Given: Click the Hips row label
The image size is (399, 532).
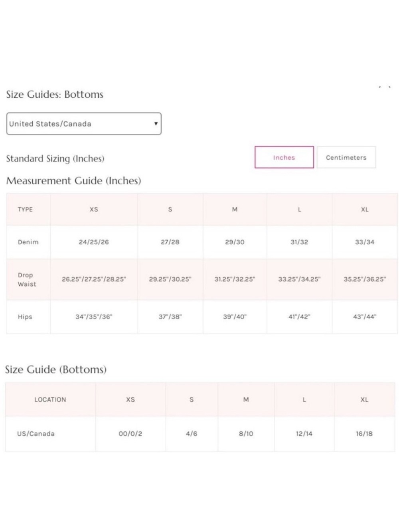Looking at the screenshot, I should pos(25,317).
